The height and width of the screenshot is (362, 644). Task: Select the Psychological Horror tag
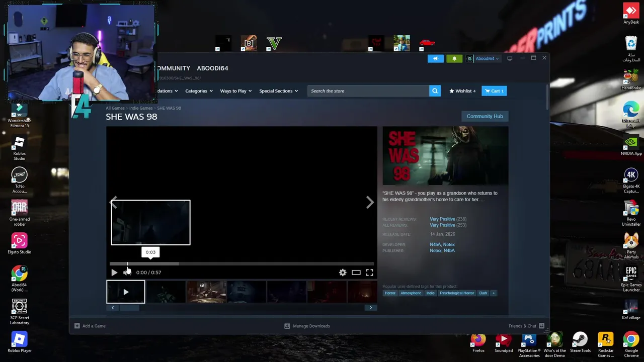[x=457, y=293]
